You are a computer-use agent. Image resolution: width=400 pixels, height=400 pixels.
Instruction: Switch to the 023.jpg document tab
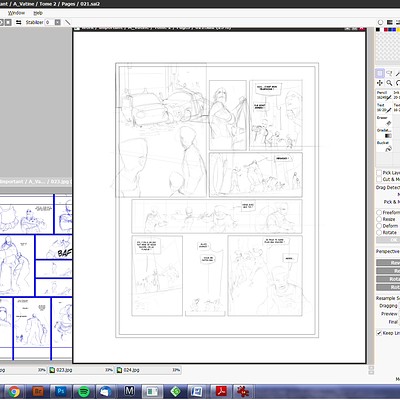click(x=81, y=370)
